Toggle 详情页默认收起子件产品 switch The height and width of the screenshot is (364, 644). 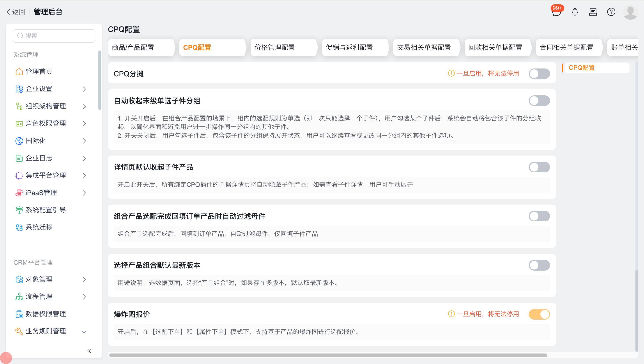pos(539,167)
